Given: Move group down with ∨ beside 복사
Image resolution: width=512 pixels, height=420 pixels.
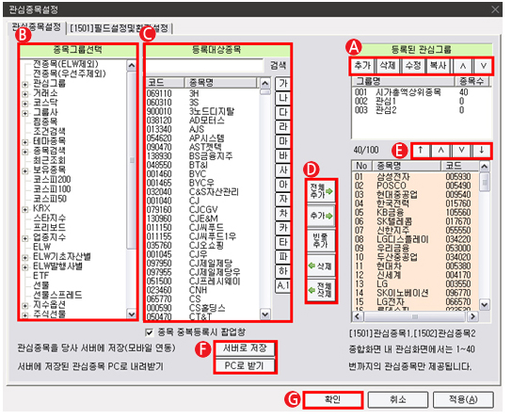Looking at the screenshot, I should (483, 66).
